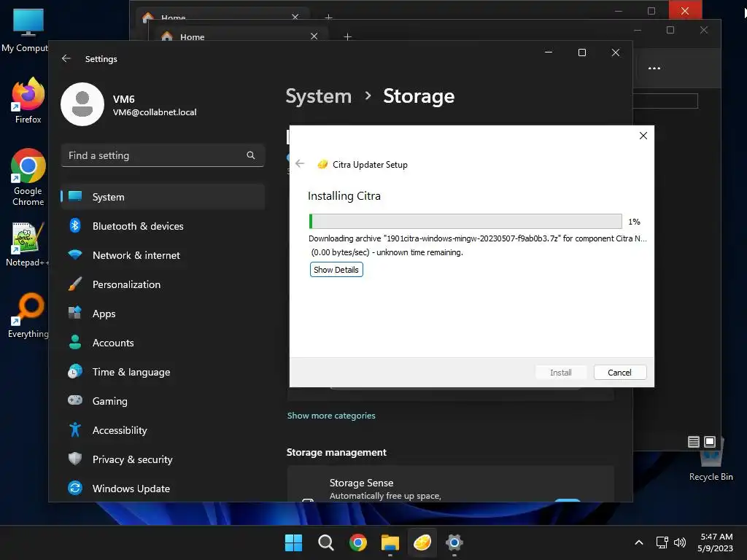747x560 pixels.
Task: Click the Installing Citra heading text
Action: [x=344, y=195]
